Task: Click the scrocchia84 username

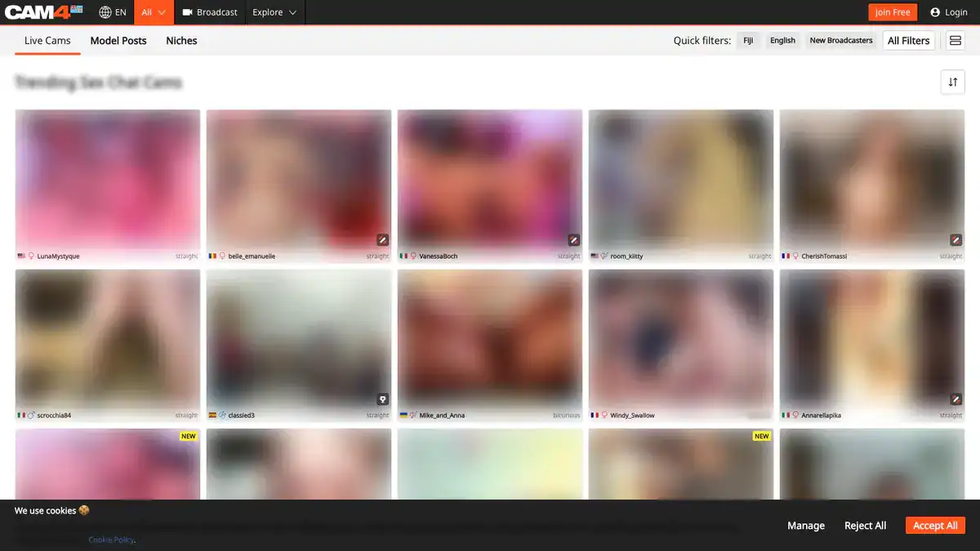Action: tap(55, 415)
